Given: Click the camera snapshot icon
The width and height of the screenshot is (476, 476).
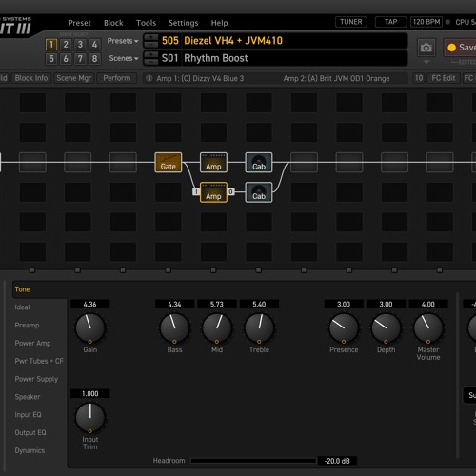Looking at the screenshot, I should click(x=426, y=48).
